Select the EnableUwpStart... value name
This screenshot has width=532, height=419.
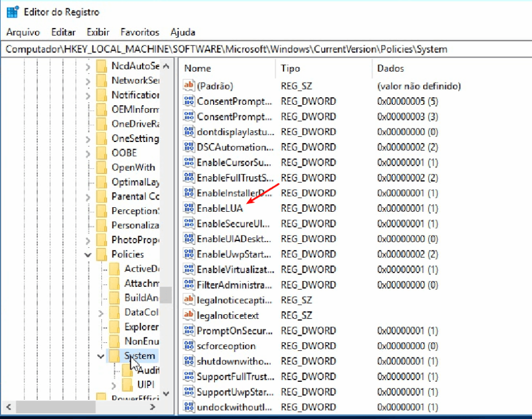coord(235,254)
